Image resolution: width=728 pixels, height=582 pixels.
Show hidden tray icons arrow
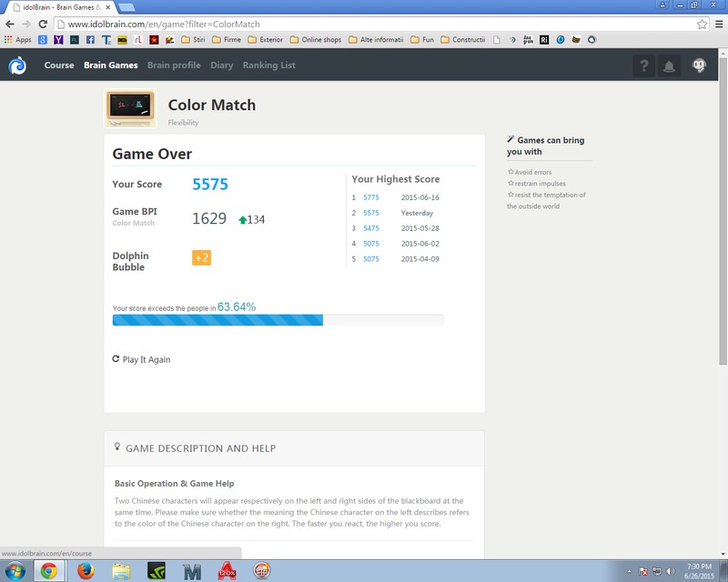(629, 571)
